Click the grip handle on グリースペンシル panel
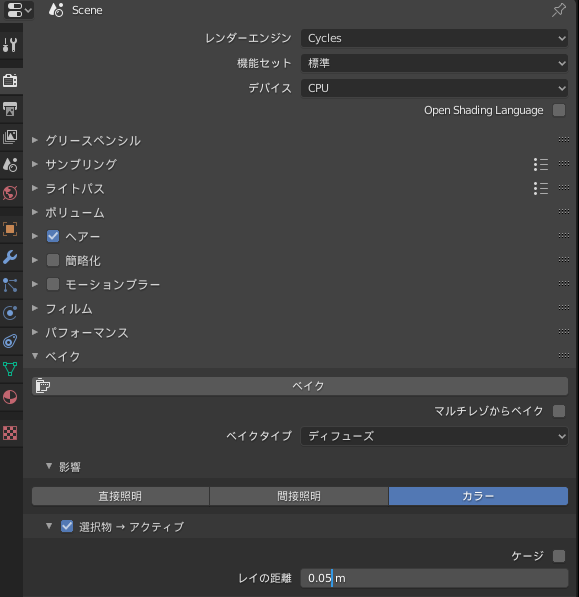The image size is (579, 597). pos(564,140)
